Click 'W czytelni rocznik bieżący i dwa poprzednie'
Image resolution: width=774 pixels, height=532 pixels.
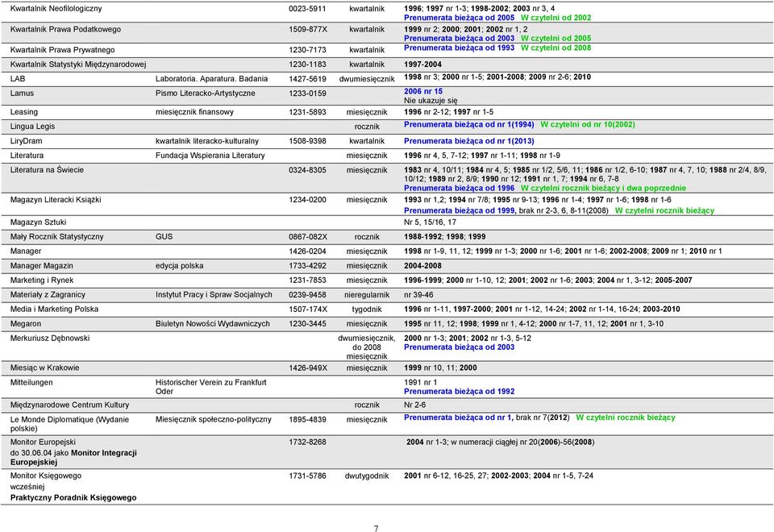[x=603, y=188]
